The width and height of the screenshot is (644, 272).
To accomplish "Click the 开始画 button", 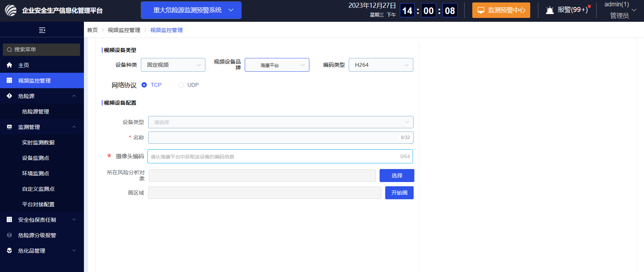I will tap(399, 193).
